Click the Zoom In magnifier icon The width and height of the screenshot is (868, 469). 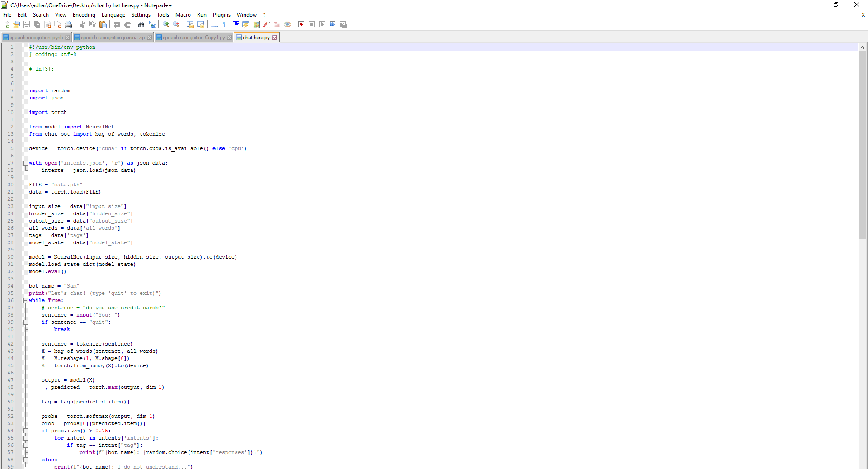click(x=166, y=24)
